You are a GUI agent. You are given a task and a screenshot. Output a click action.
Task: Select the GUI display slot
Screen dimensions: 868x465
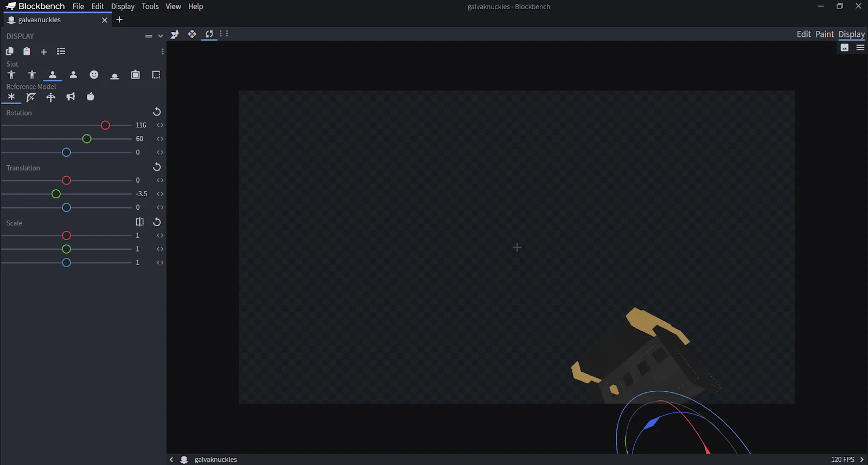pyautogui.click(x=156, y=75)
